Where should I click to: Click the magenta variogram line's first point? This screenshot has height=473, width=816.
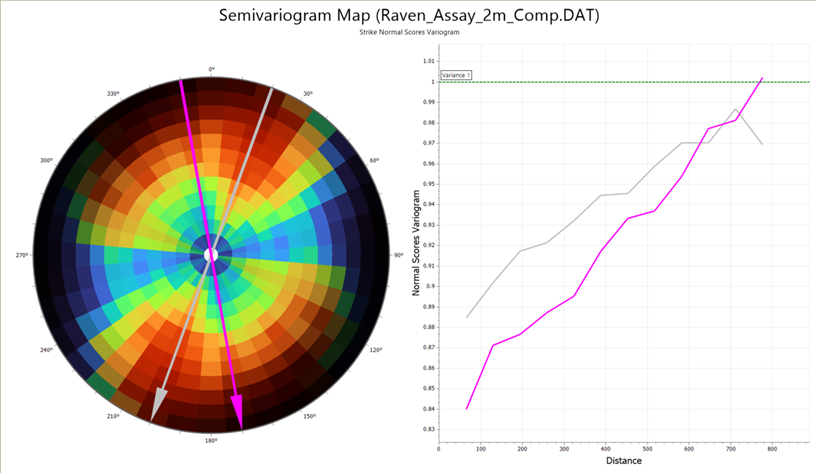click(467, 408)
